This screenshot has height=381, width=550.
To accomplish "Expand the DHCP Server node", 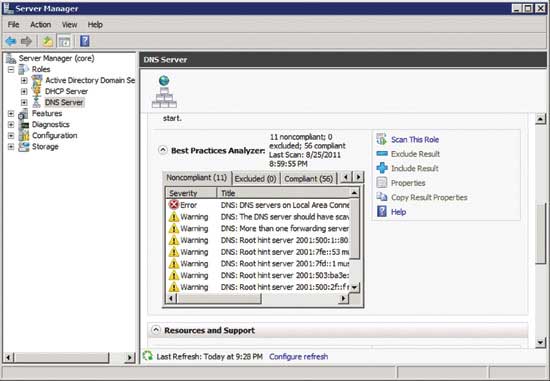I will pos(24,92).
